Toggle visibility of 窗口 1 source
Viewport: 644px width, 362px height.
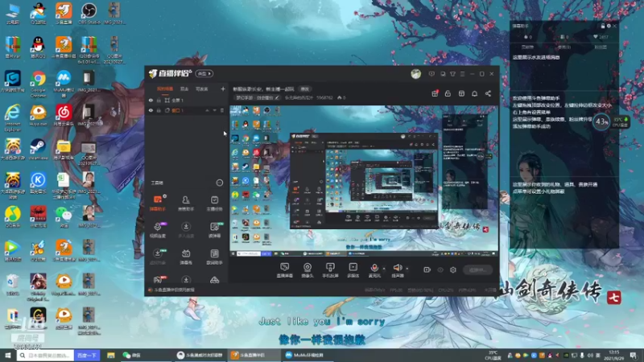pos(151,110)
